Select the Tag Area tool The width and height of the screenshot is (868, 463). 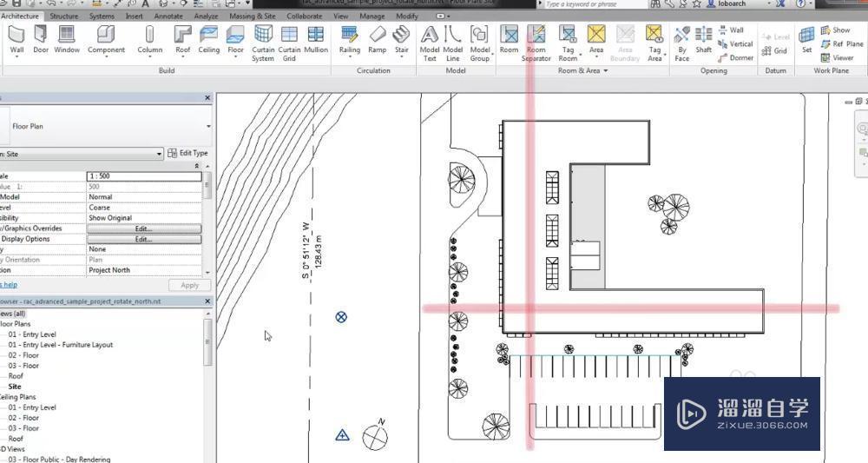pyautogui.click(x=654, y=43)
